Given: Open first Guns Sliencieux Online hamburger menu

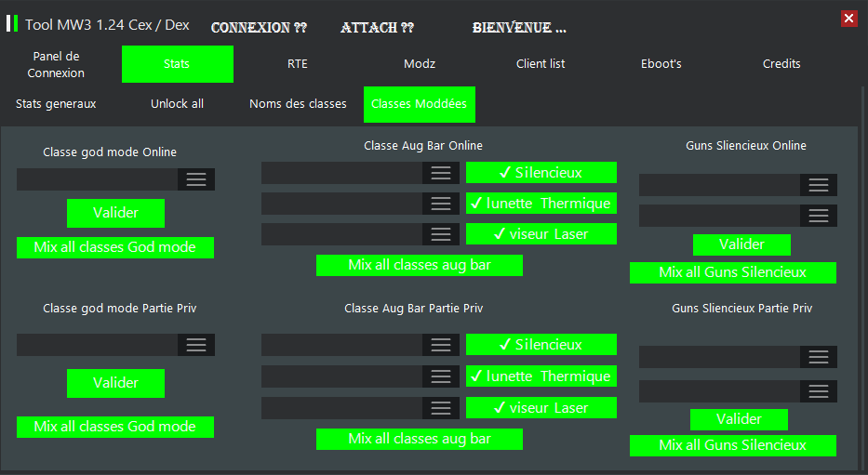Looking at the screenshot, I should pos(819,185).
